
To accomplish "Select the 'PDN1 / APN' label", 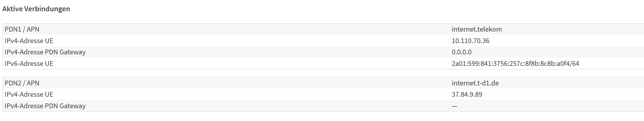I will (22, 29).
